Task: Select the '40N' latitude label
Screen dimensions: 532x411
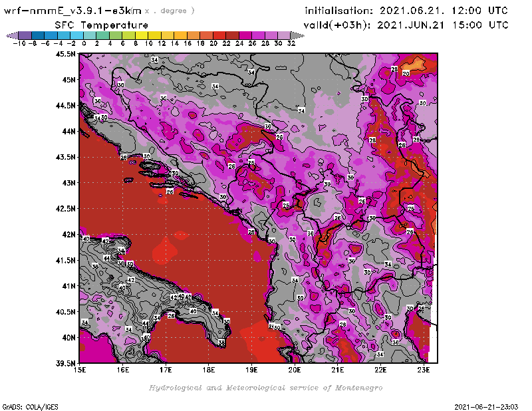Action: [68, 337]
